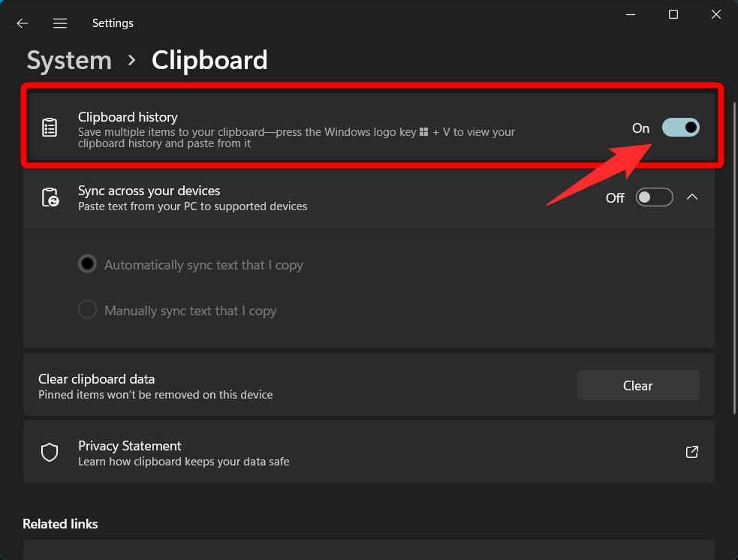Minimize the Settings window
Screen dimensions: 738x560
point(631,15)
